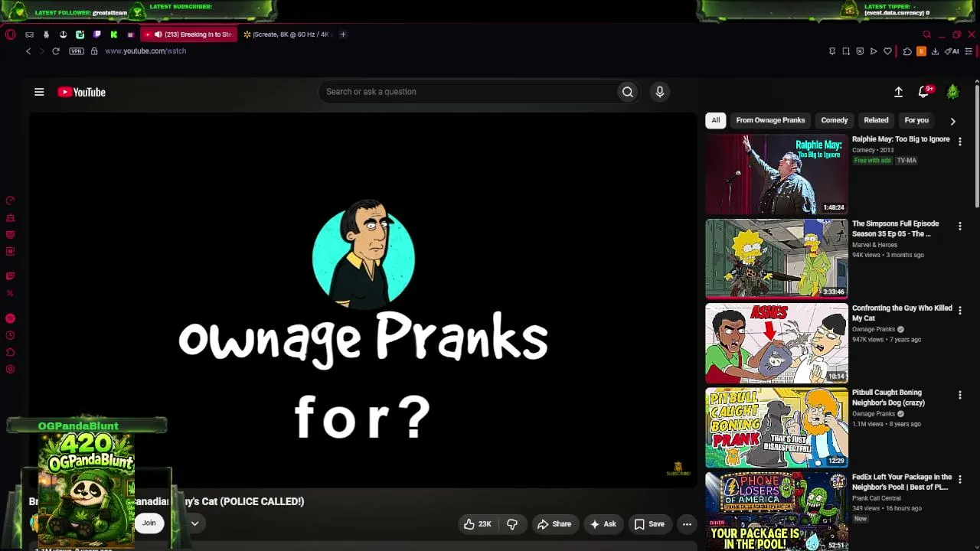Open options menu for The Simpsons Full Episode
The width and height of the screenshot is (980, 551).
(x=959, y=227)
